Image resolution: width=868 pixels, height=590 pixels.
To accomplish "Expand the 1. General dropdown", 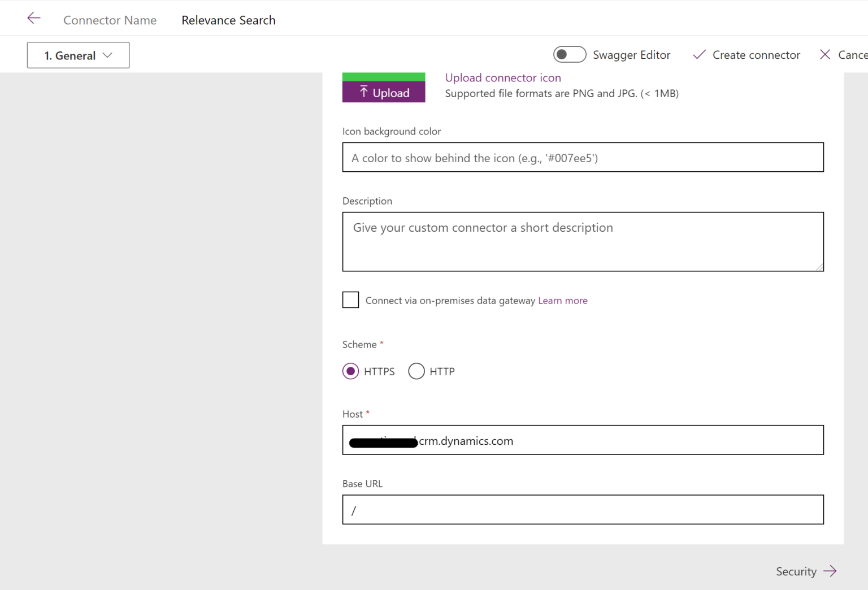I will tap(78, 55).
